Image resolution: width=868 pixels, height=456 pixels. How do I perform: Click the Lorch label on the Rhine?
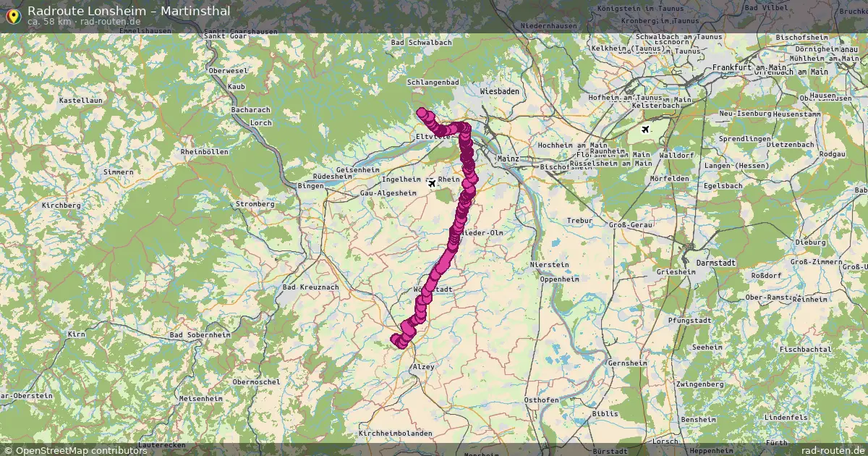pos(260,123)
